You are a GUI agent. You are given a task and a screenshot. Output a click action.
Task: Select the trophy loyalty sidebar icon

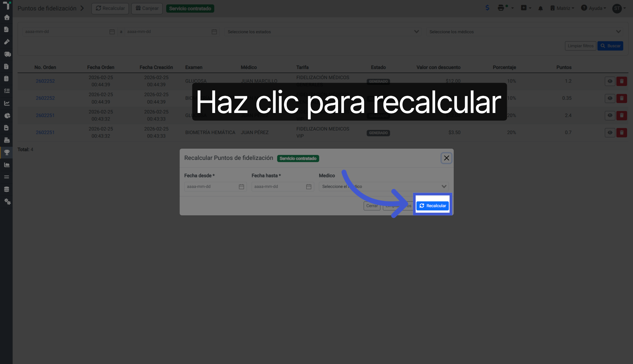pos(7,153)
